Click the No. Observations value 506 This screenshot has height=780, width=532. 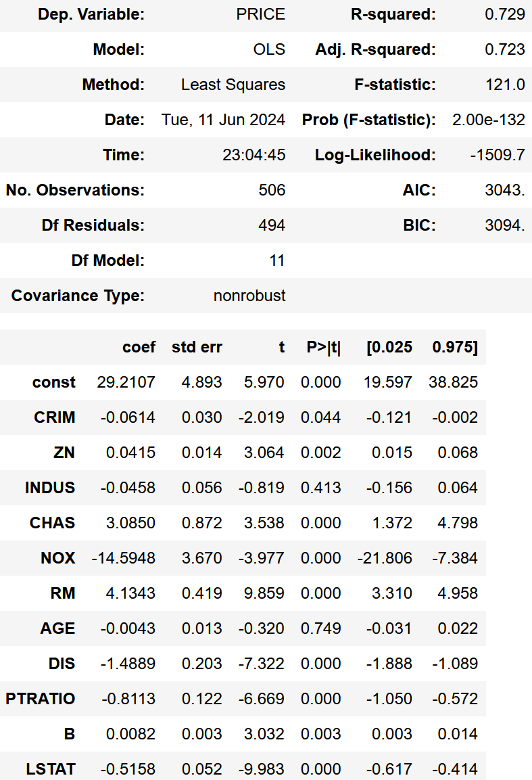[272, 191]
